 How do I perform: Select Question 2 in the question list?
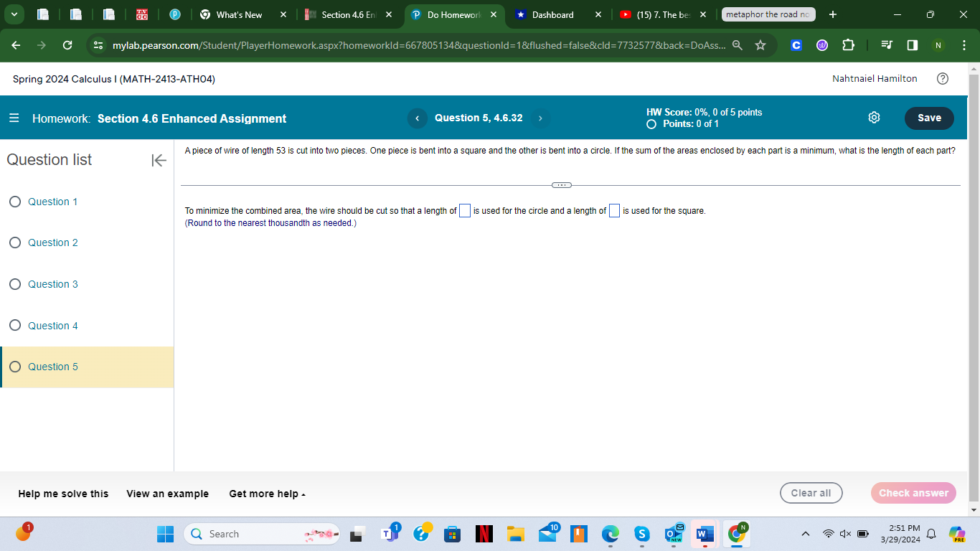pos(51,242)
